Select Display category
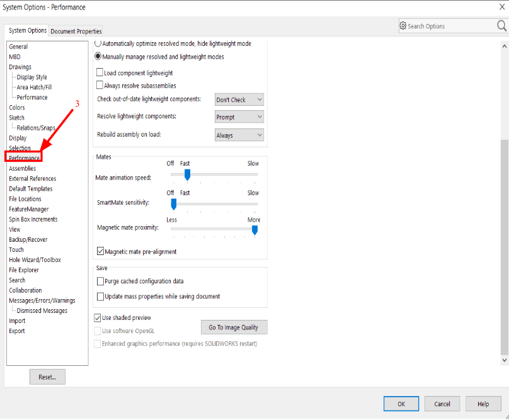The width and height of the screenshot is (509, 420). 18,138
